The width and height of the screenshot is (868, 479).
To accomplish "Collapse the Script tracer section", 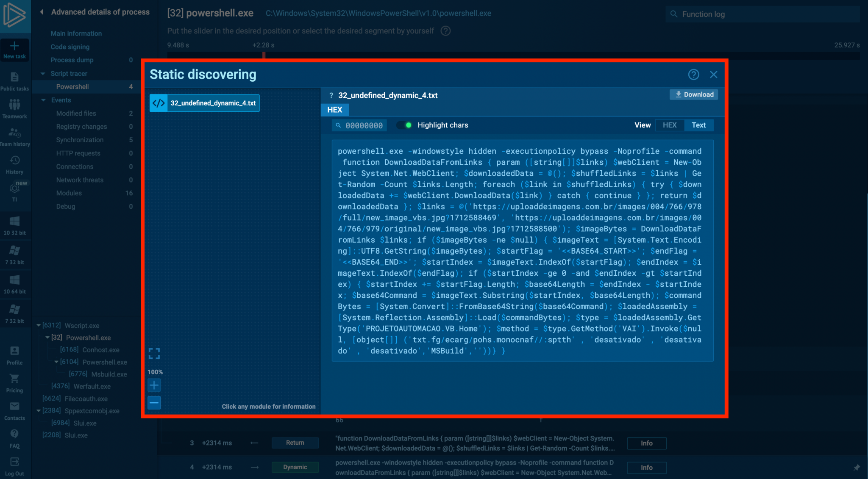I will point(43,74).
